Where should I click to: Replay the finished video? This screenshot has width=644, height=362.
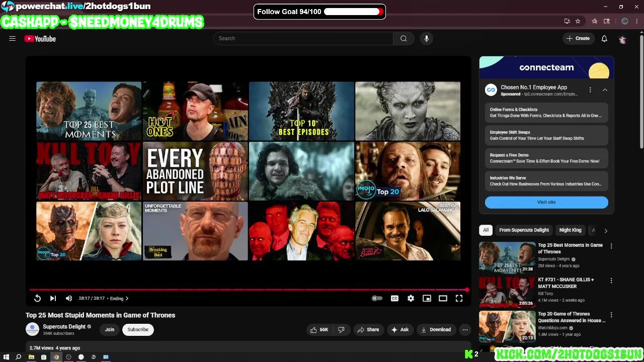point(37,298)
